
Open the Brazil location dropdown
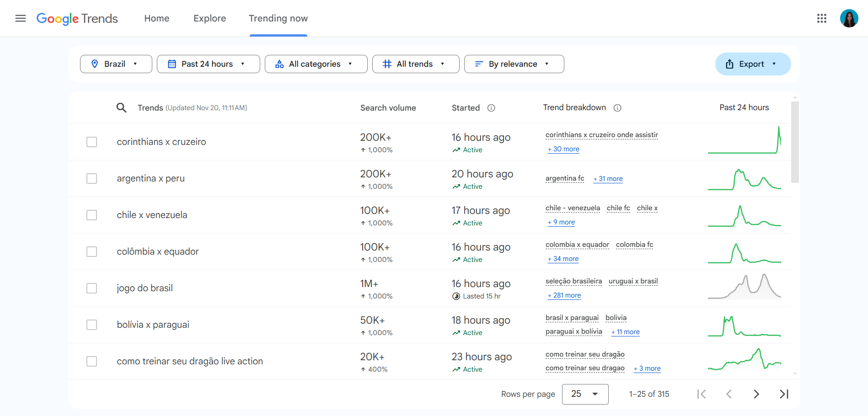(x=116, y=64)
